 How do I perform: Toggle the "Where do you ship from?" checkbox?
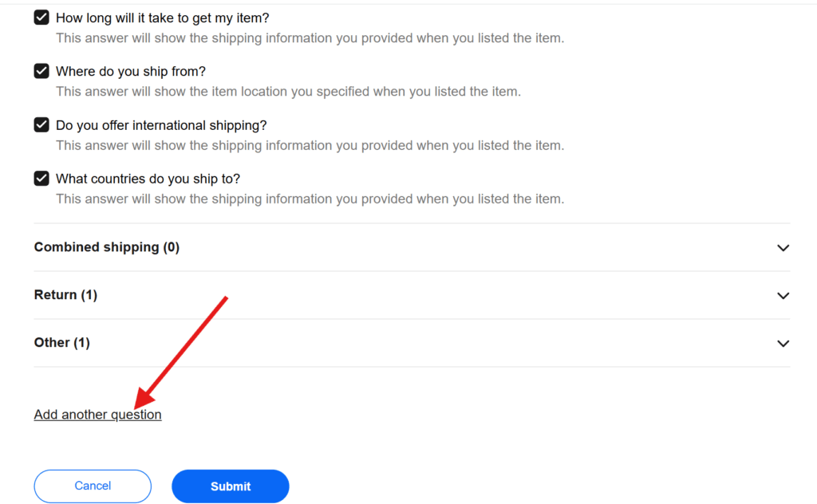[x=41, y=72]
